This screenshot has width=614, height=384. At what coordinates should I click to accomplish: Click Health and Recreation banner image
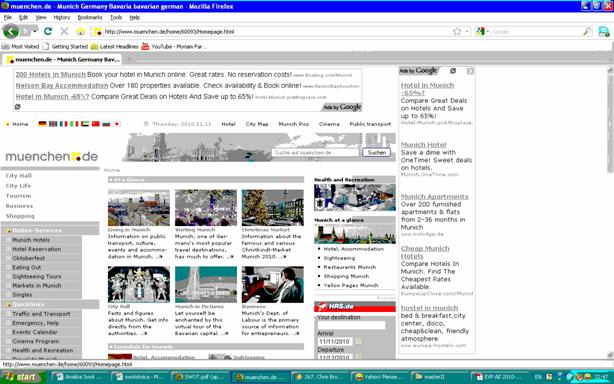point(354,197)
